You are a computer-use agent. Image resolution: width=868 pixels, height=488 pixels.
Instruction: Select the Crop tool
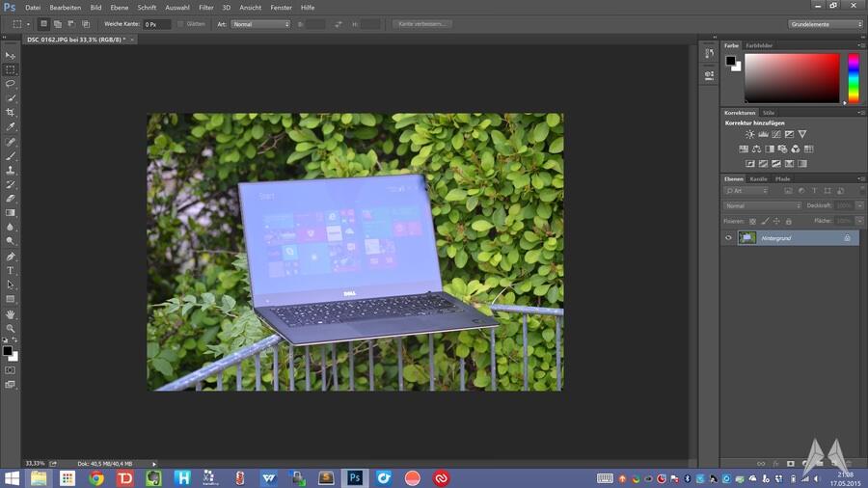click(x=11, y=113)
